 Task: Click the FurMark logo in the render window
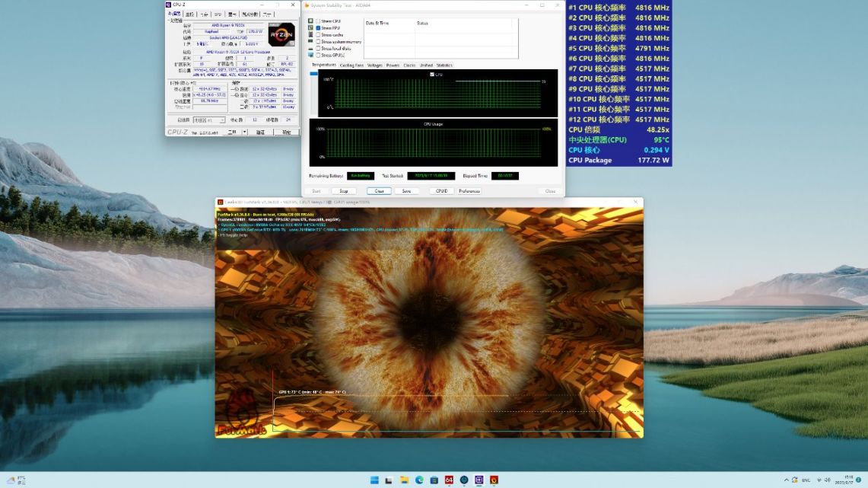click(x=241, y=413)
